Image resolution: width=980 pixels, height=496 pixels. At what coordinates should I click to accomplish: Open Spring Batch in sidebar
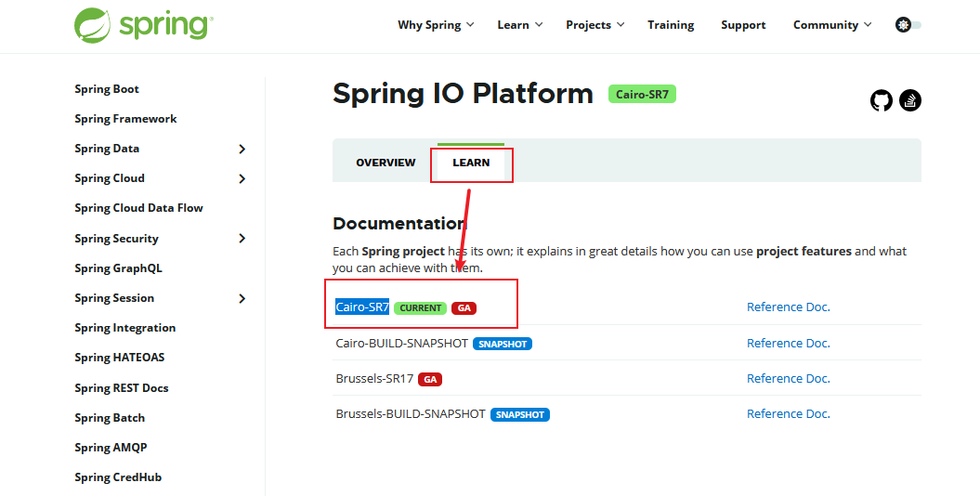tap(110, 418)
